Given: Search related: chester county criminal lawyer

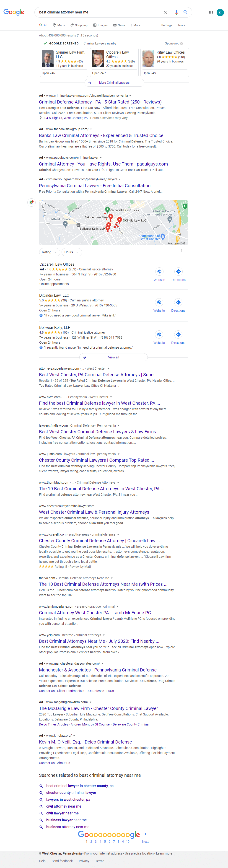Looking at the screenshot, I should pos(71,793).
